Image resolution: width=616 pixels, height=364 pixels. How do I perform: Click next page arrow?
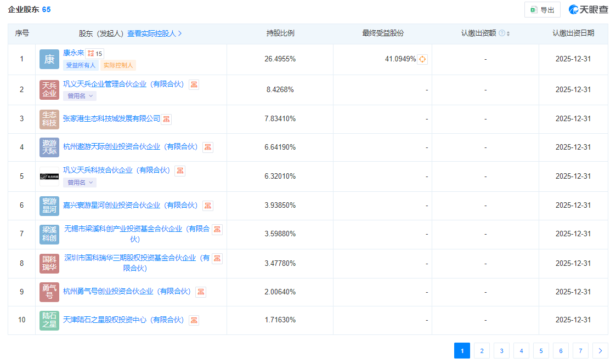click(600, 351)
